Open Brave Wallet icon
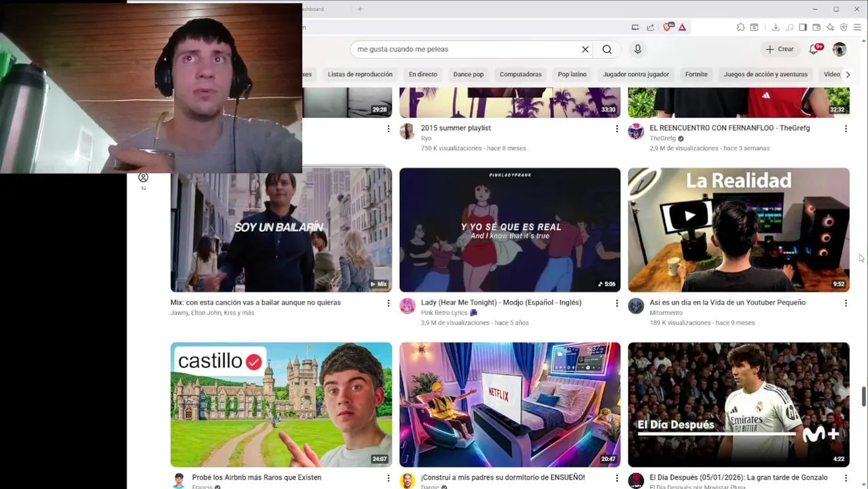The width and height of the screenshot is (868, 489). click(x=816, y=27)
